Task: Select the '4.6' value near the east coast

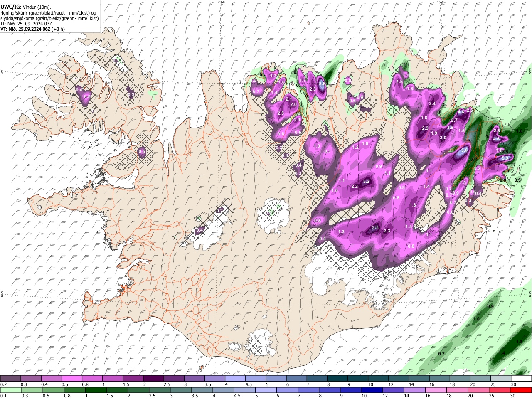Action: [x=496, y=139]
